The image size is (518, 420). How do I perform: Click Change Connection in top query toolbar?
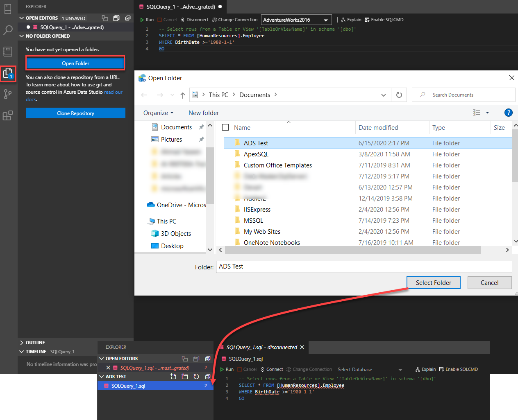tap(234, 20)
